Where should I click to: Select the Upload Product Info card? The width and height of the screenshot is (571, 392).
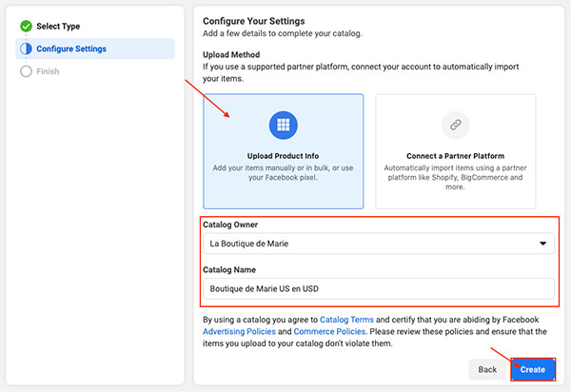[x=283, y=151]
